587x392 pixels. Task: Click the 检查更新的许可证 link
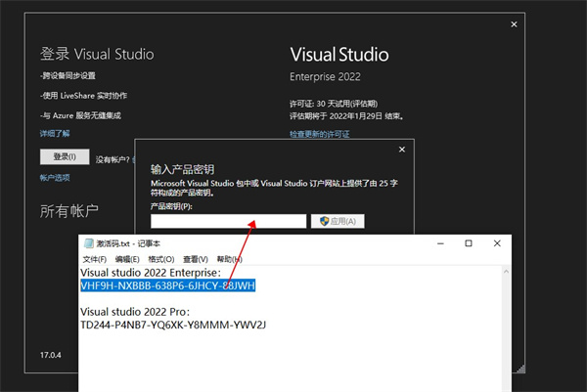pos(319,134)
